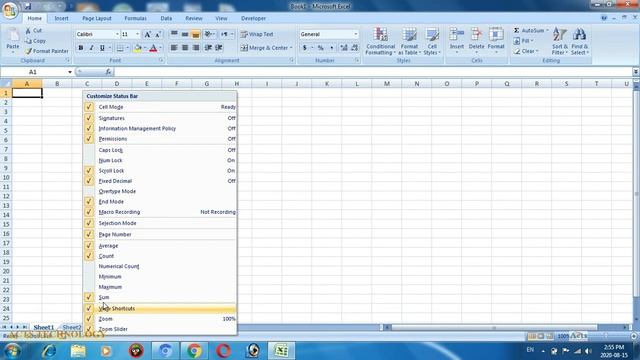Click the Insert cells icon

457,35
